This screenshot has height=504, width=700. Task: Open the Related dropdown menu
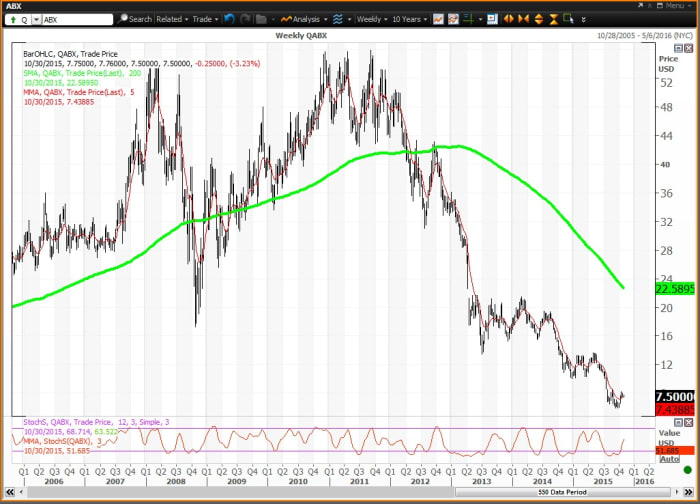pyautogui.click(x=172, y=19)
